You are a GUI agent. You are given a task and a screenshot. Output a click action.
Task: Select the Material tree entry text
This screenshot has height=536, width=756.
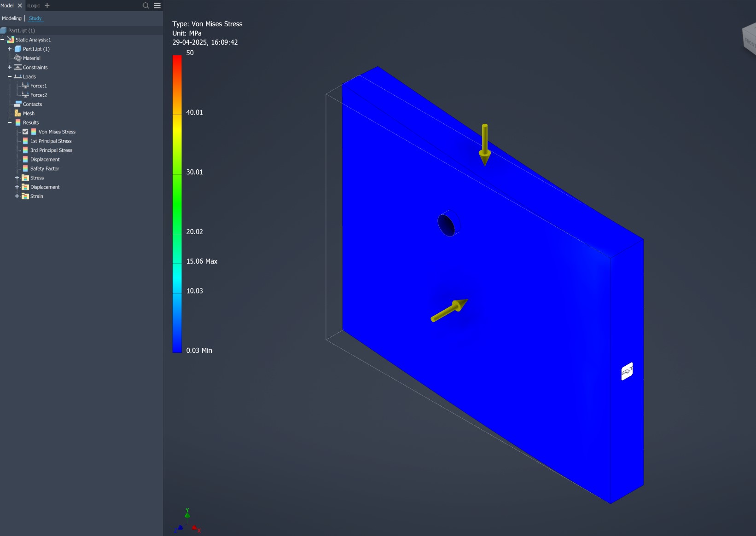click(x=32, y=58)
